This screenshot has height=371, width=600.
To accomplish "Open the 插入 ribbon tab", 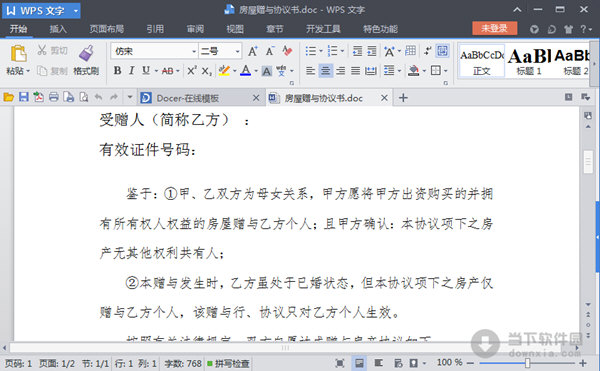I will (58, 29).
